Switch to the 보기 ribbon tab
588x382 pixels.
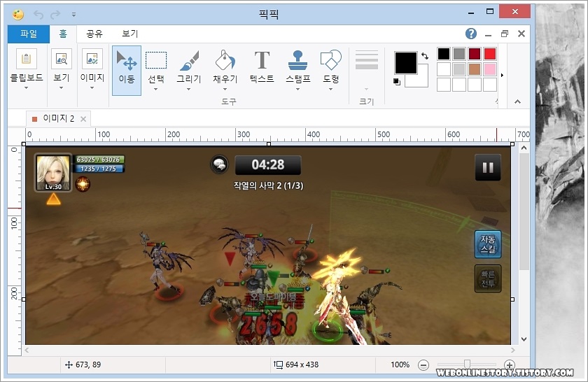click(x=129, y=34)
